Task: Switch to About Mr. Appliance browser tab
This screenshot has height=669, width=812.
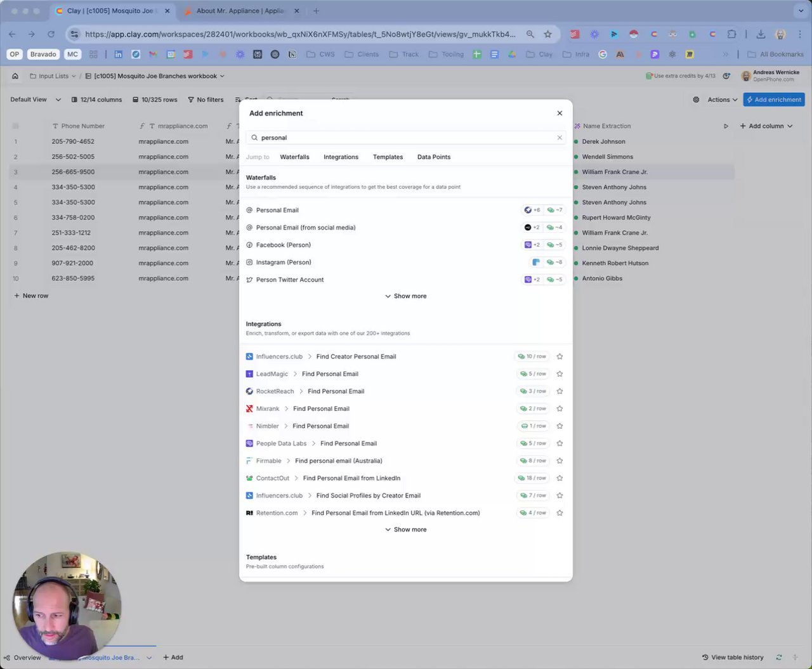Action: pyautogui.click(x=239, y=11)
